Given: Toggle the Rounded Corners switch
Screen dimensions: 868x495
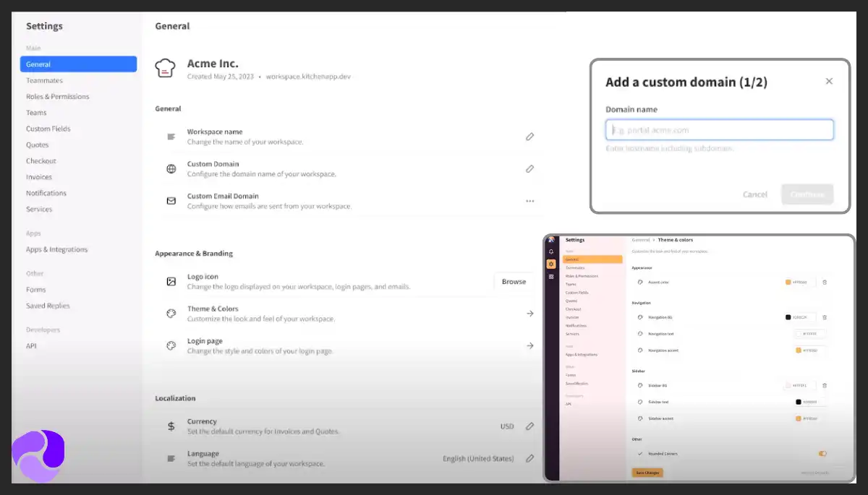Looking at the screenshot, I should (822, 454).
